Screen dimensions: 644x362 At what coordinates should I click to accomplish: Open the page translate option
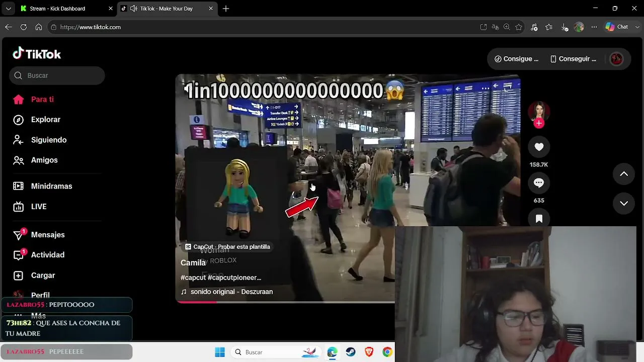[495, 27]
